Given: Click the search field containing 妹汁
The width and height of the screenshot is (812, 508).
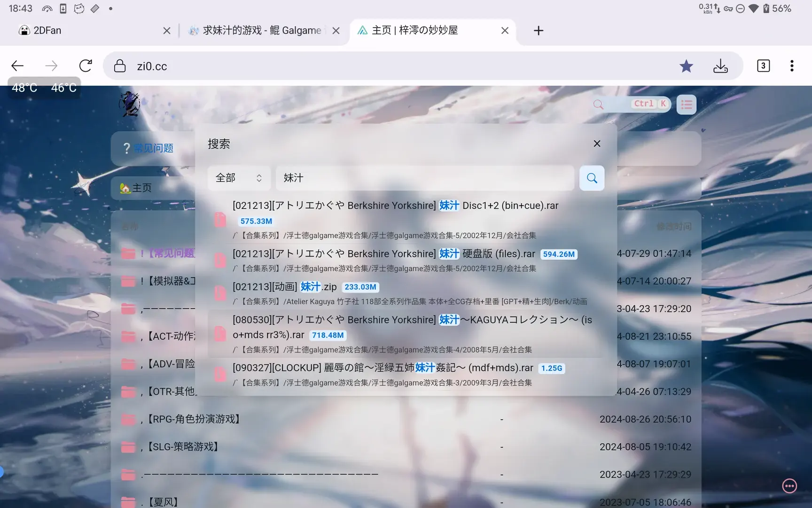Looking at the screenshot, I should [x=425, y=178].
